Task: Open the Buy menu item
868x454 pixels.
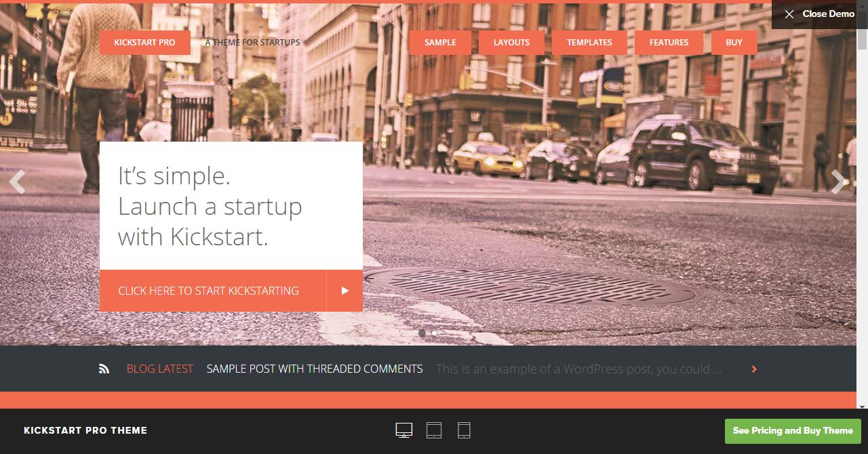Action: pyautogui.click(x=734, y=42)
